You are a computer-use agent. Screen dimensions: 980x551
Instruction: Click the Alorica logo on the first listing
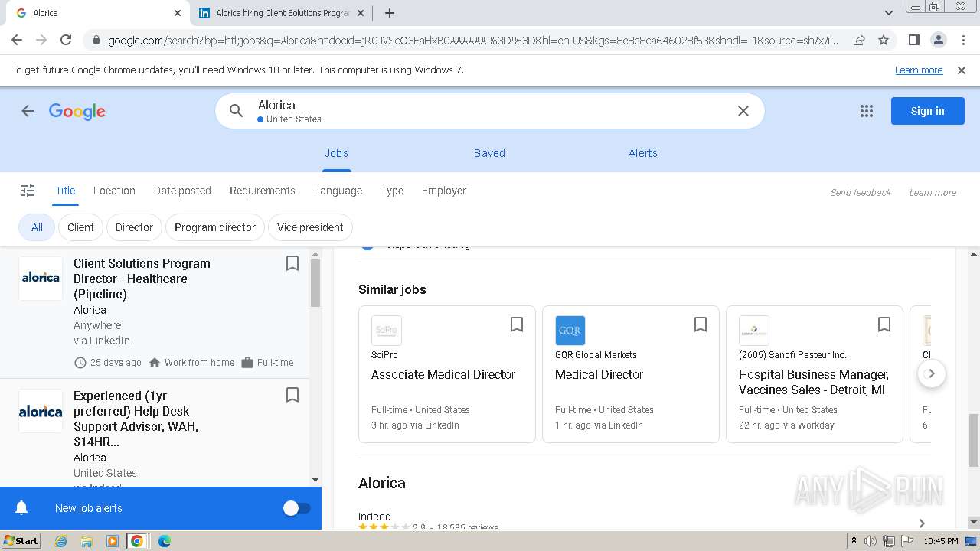(41, 278)
